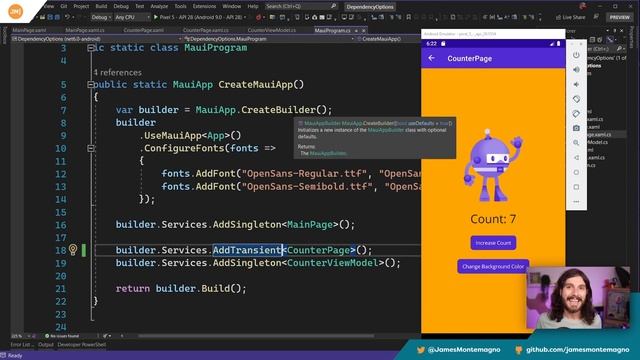Open the Error List panel tab
Viewport: 640px width, 360px height.
click(22, 345)
